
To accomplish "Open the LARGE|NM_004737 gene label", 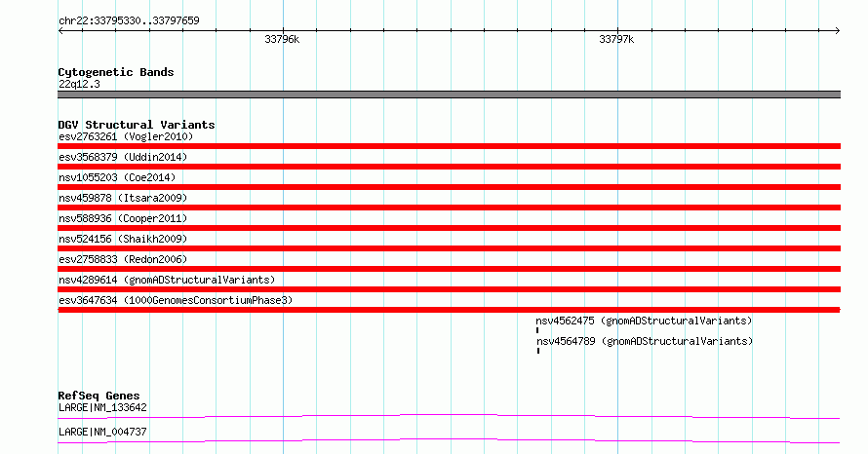I will pyautogui.click(x=102, y=432).
